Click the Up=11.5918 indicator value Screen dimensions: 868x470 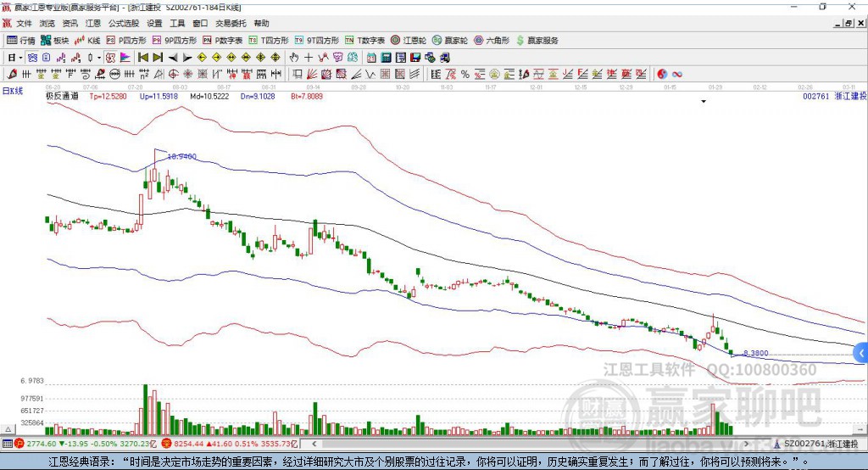pos(159,97)
